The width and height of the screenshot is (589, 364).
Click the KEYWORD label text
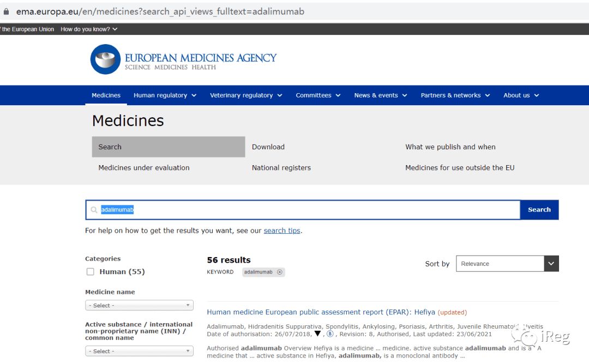(x=220, y=272)
